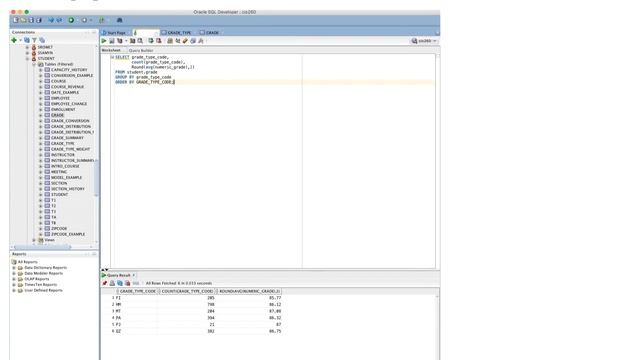The width and height of the screenshot is (640, 360).
Task: Click the Autotrace icon in worksheet toolbar
Action: (x=133, y=41)
